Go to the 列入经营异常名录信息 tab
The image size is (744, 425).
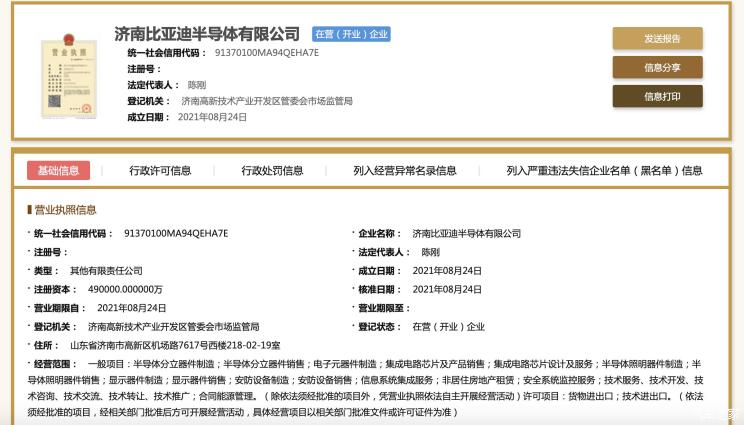(404, 171)
